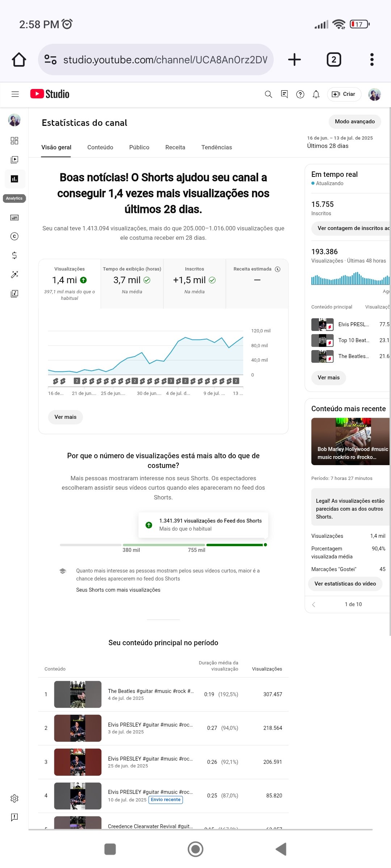The height and width of the screenshot is (868, 391).
Task: Click the 15.755 Inscritos count
Action: (323, 204)
